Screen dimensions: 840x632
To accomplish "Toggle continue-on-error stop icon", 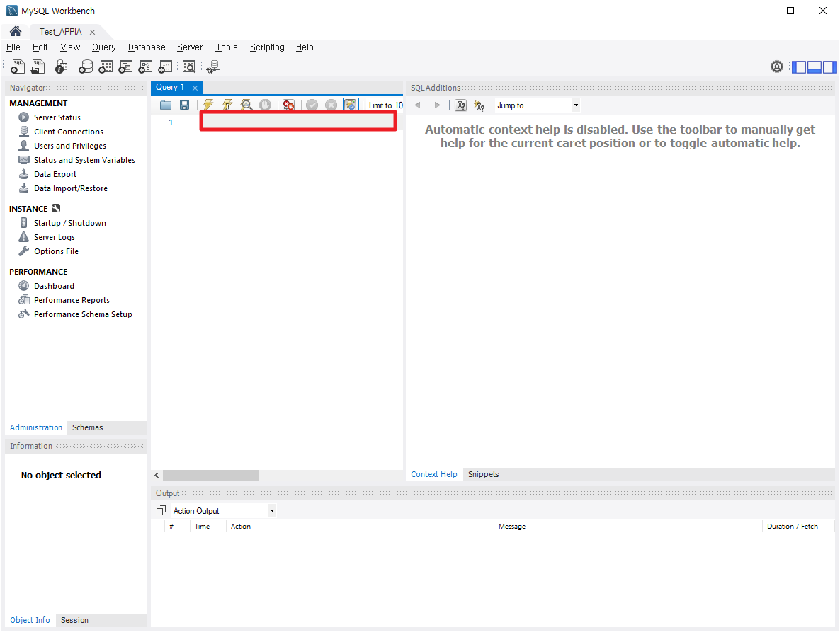I will point(288,105).
